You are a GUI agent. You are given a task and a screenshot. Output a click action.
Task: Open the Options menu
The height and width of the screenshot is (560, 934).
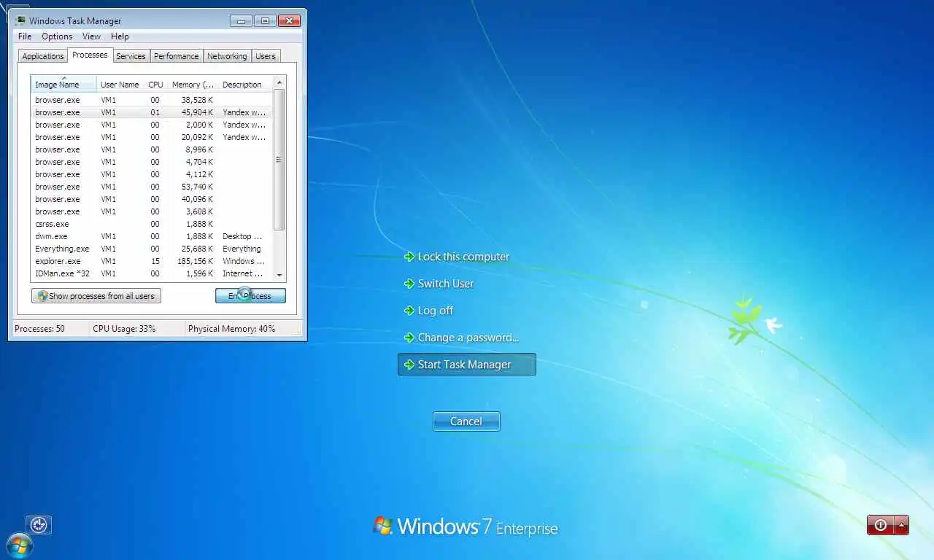pyautogui.click(x=57, y=36)
